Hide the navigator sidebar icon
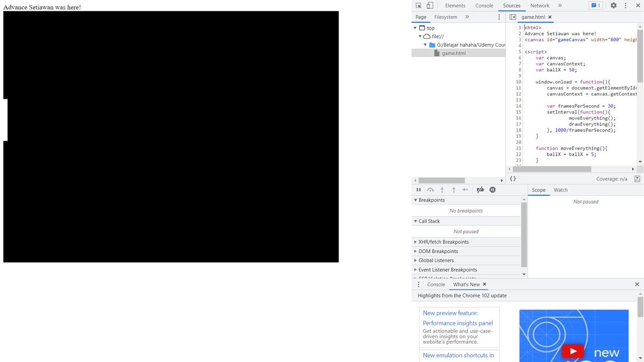 513,17
